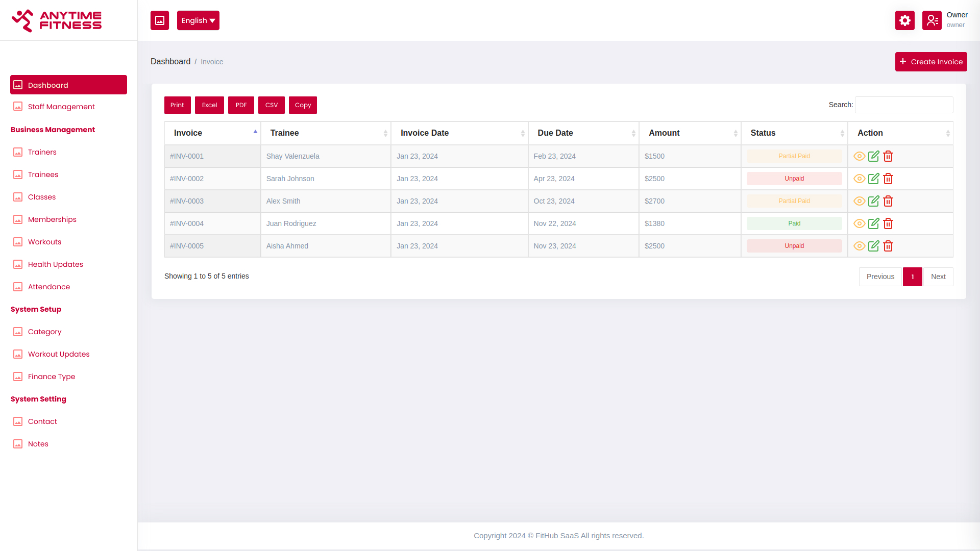
Task: Delete invoice #INV-0005 using trash icon
Action: [x=888, y=246]
